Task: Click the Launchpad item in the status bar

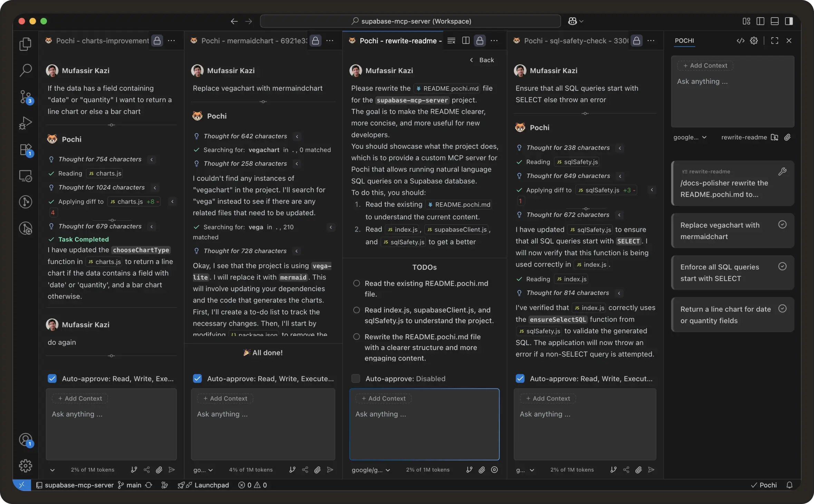Action: pos(211,485)
